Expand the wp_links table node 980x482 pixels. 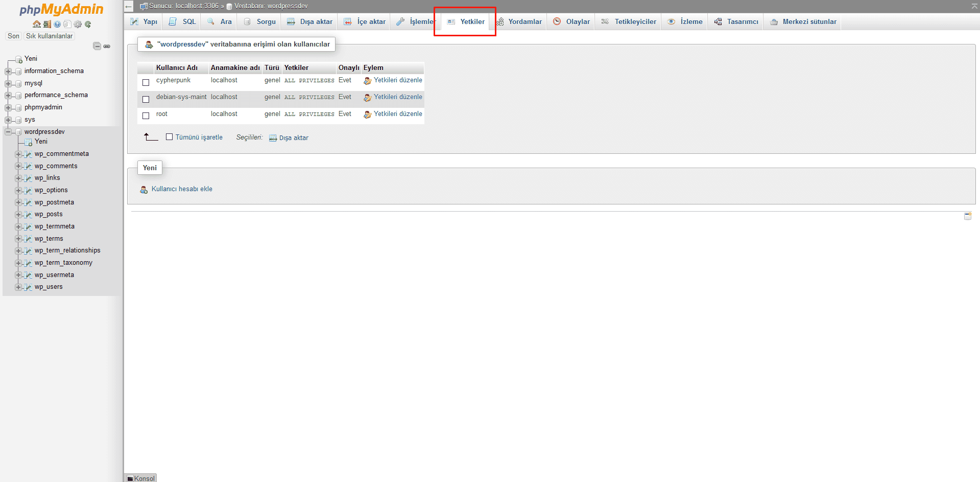pyautogui.click(x=18, y=178)
